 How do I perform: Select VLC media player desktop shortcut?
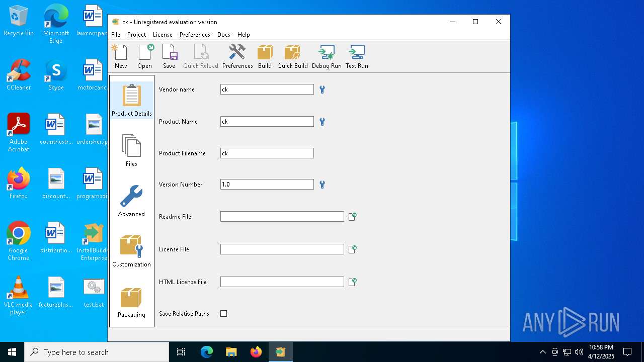tap(19, 296)
